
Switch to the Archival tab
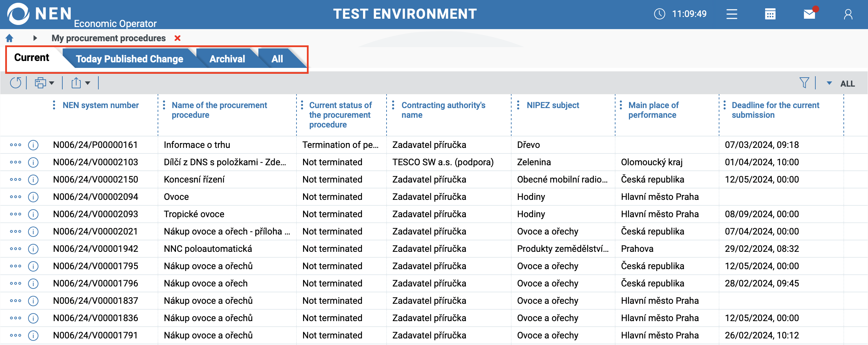(227, 59)
